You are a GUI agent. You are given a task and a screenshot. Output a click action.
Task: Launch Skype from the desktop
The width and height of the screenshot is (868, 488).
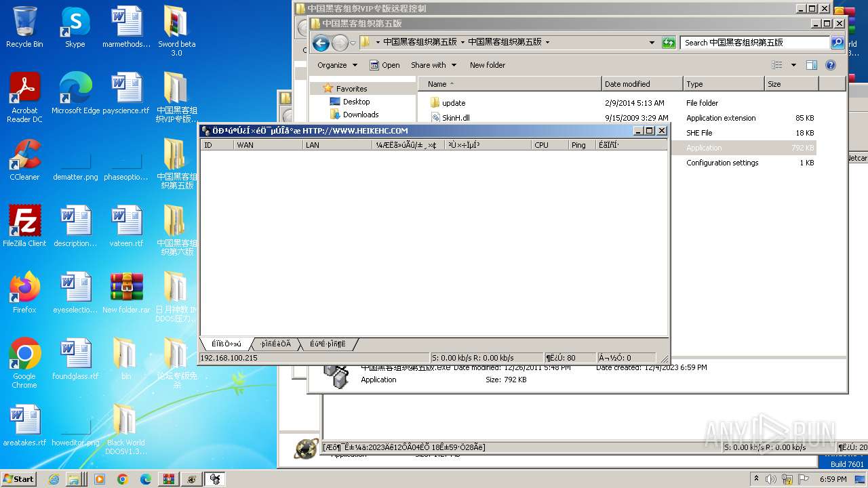[75, 27]
